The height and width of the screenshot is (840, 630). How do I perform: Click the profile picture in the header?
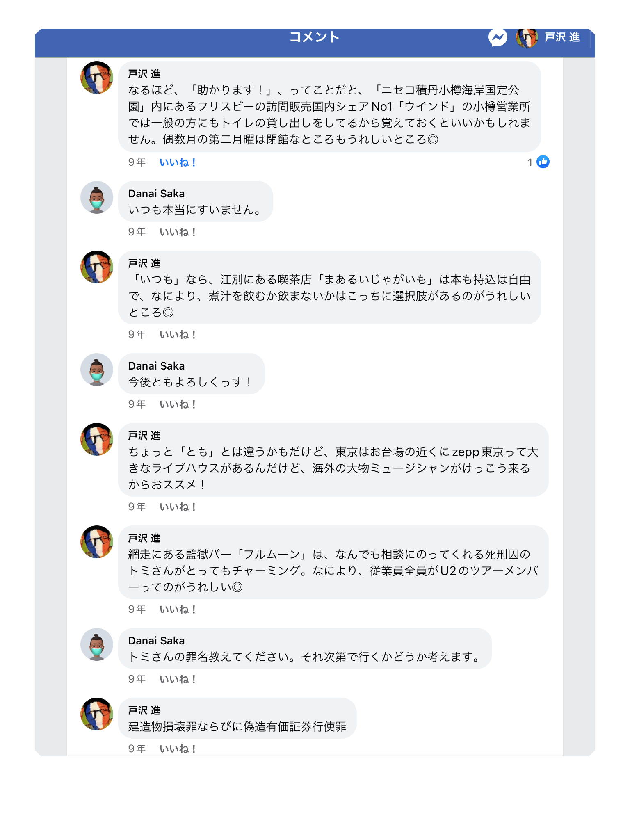coord(527,38)
